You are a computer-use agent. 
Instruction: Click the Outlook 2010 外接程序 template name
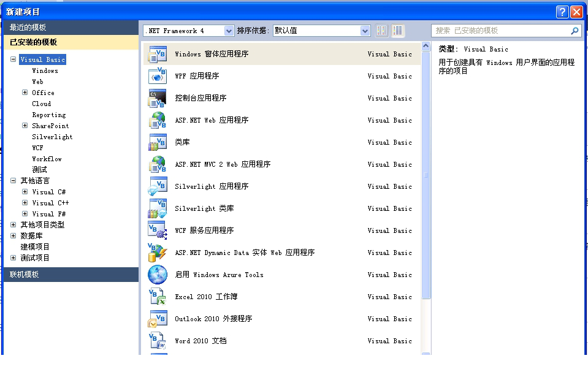[213, 319]
